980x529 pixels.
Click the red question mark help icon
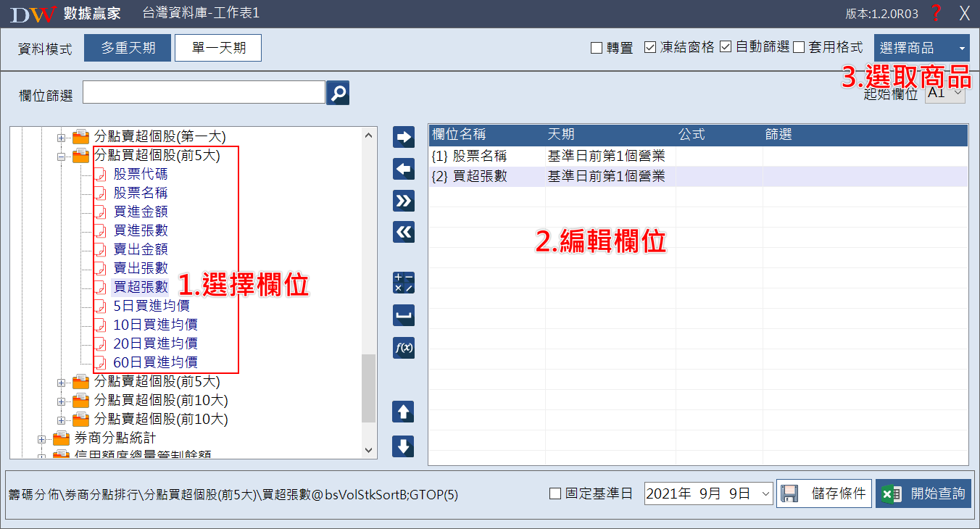tap(936, 13)
